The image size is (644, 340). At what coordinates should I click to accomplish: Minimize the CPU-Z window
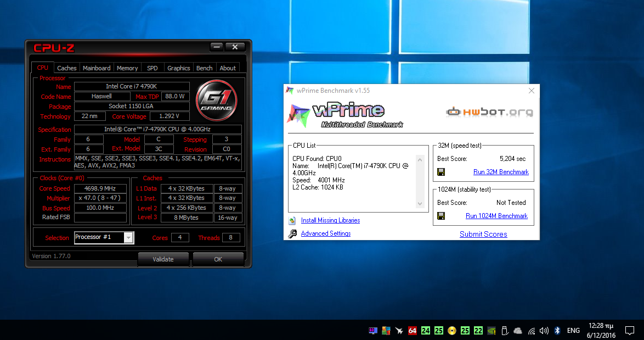click(217, 47)
